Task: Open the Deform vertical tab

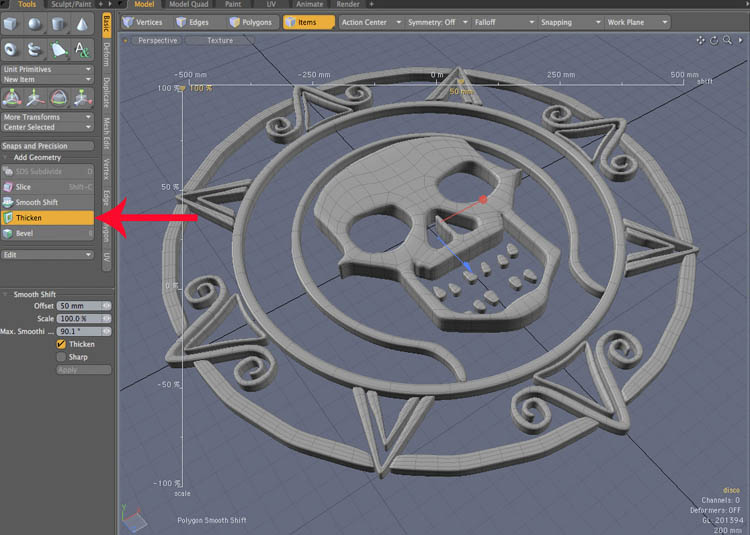Action: 107,54
